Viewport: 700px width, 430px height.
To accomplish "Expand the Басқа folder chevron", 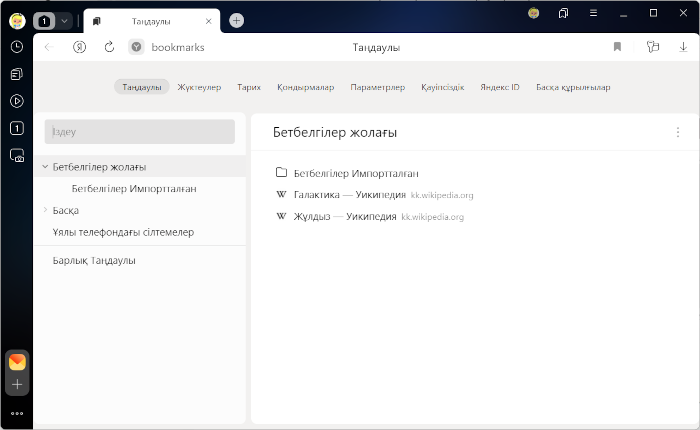I will pos(45,210).
